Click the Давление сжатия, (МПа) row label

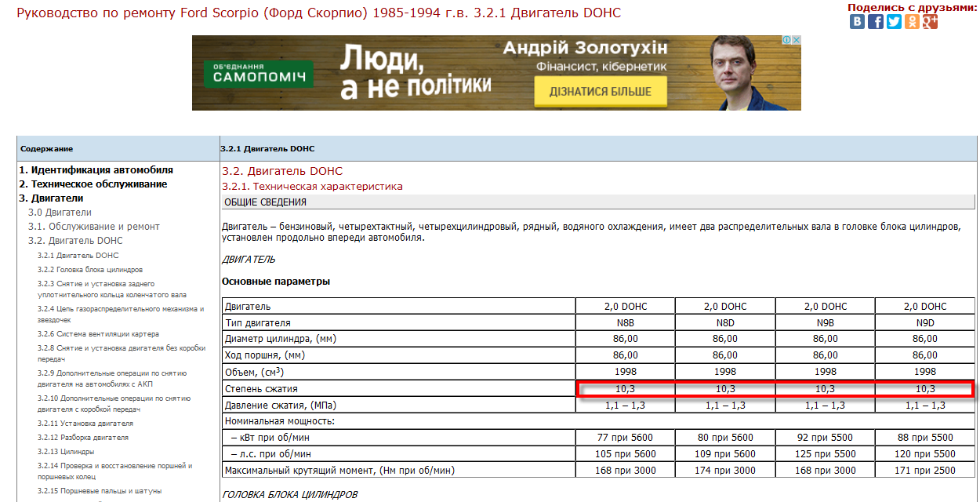[x=281, y=405]
